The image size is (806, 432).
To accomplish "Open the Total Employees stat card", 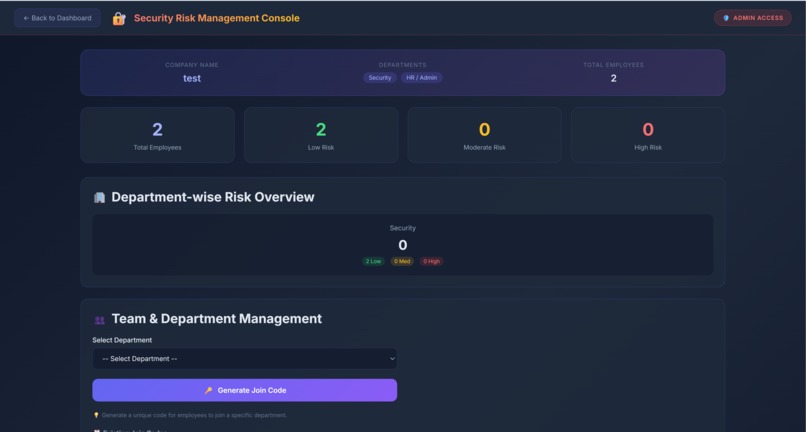I will click(157, 135).
